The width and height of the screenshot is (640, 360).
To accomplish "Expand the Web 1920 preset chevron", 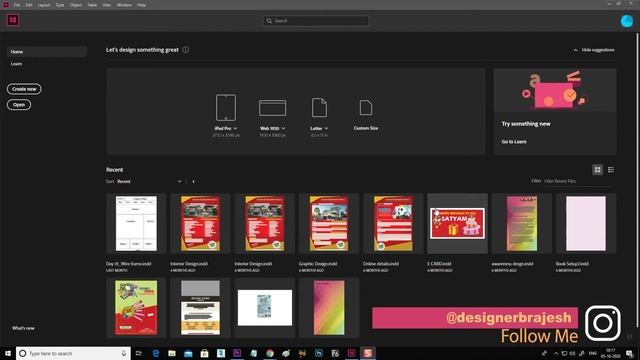I will point(283,128).
